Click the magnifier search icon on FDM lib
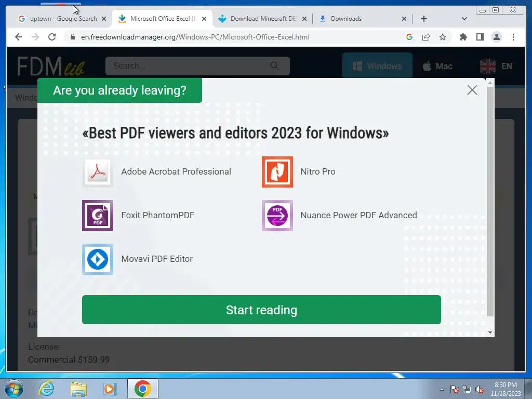Viewport: 532px width, 399px height. 274,66
